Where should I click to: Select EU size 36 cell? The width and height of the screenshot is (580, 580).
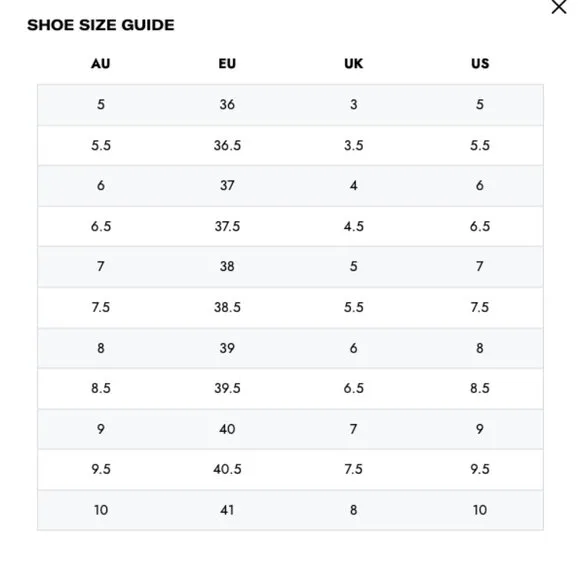point(227,104)
